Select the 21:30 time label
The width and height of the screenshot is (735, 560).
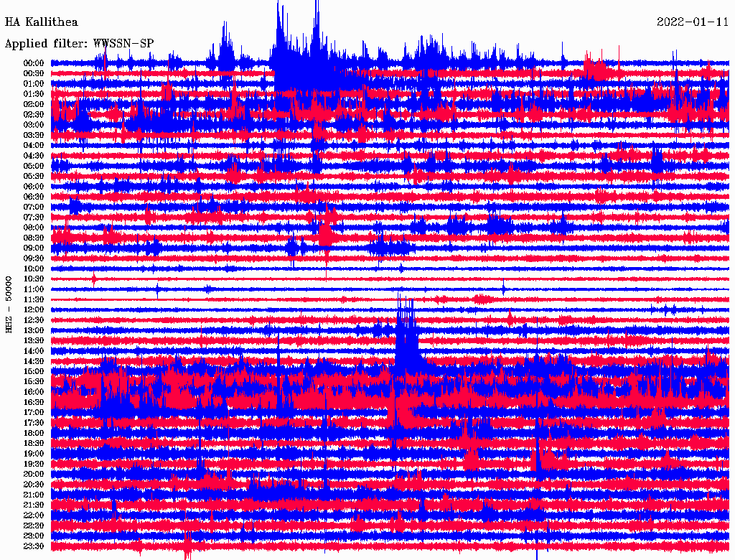click(x=34, y=505)
